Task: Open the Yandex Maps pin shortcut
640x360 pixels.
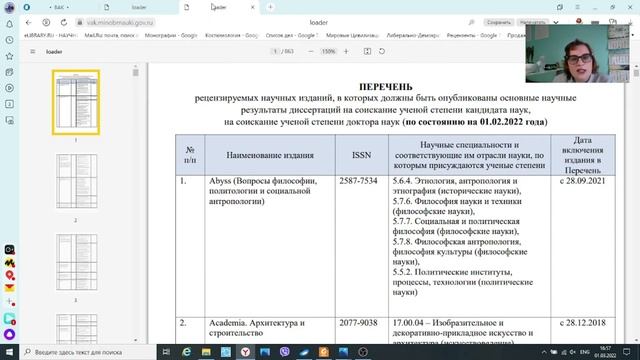Action: pos(9,275)
